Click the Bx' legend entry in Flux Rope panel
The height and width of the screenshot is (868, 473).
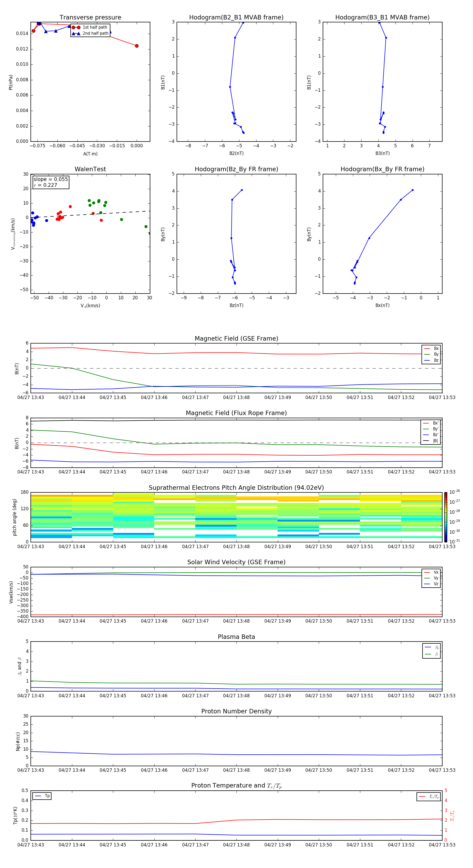pyautogui.click(x=431, y=423)
